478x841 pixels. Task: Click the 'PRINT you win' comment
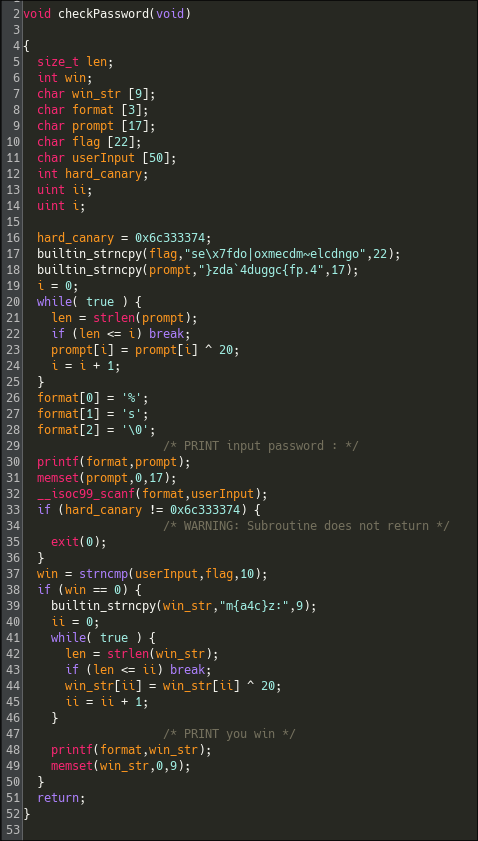pyautogui.click(x=230, y=734)
